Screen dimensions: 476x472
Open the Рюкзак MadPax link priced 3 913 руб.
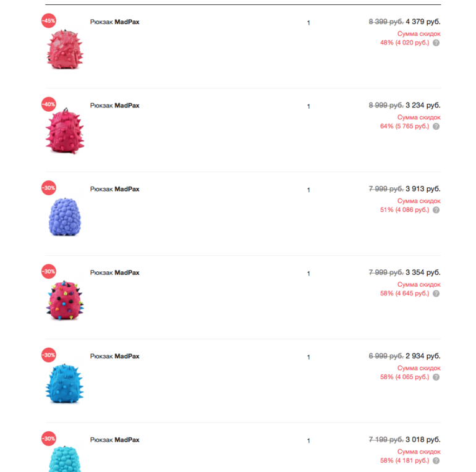coord(115,189)
